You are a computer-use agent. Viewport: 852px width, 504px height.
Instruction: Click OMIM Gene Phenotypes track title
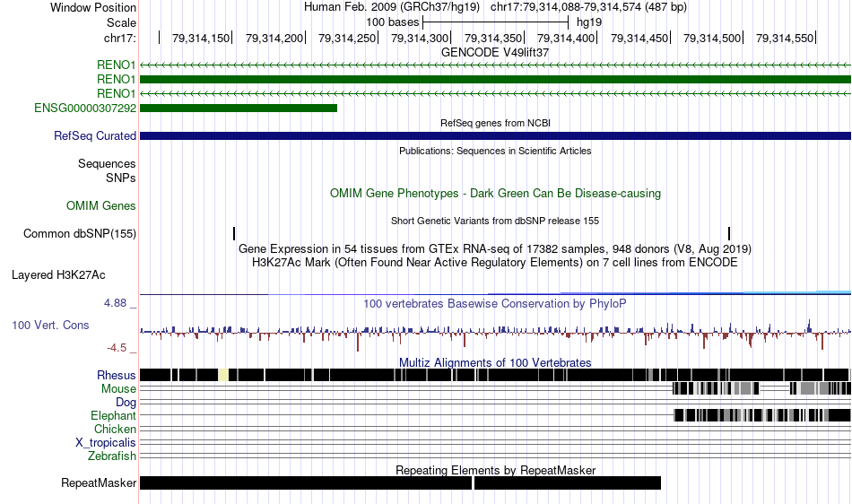coord(496,194)
